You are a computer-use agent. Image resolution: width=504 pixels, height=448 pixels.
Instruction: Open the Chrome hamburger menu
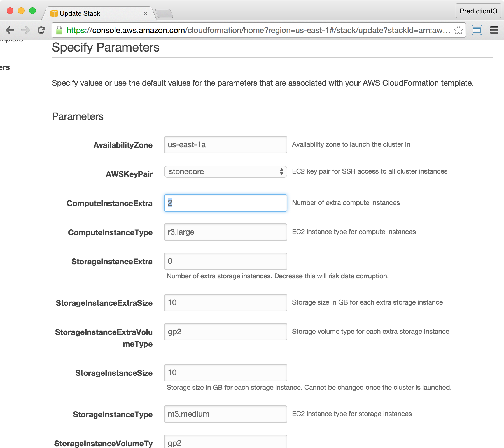[x=494, y=30]
